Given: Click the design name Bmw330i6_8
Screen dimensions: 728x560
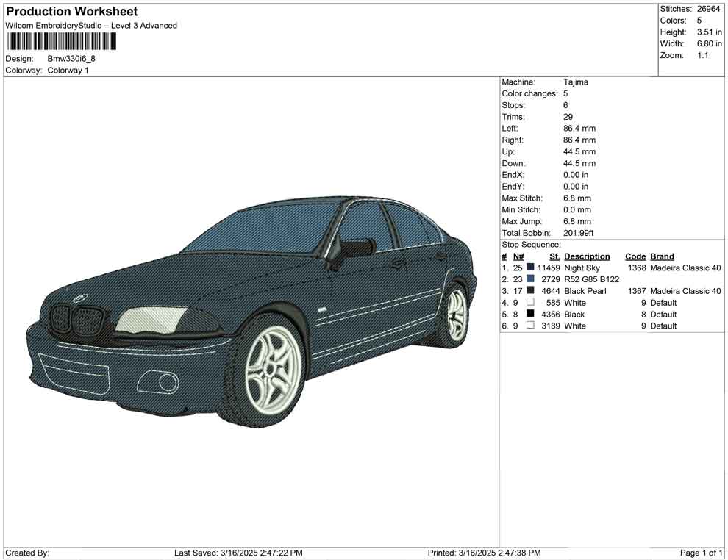Looking at the screenshot, I should click(x=71, y=59).
